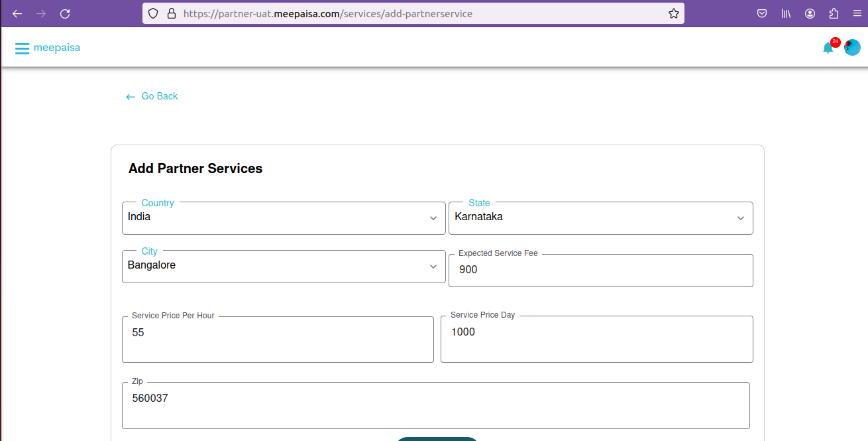Open the browser library icon
The width and height of the screenshot is (868, 441).
tap(786, 13)
